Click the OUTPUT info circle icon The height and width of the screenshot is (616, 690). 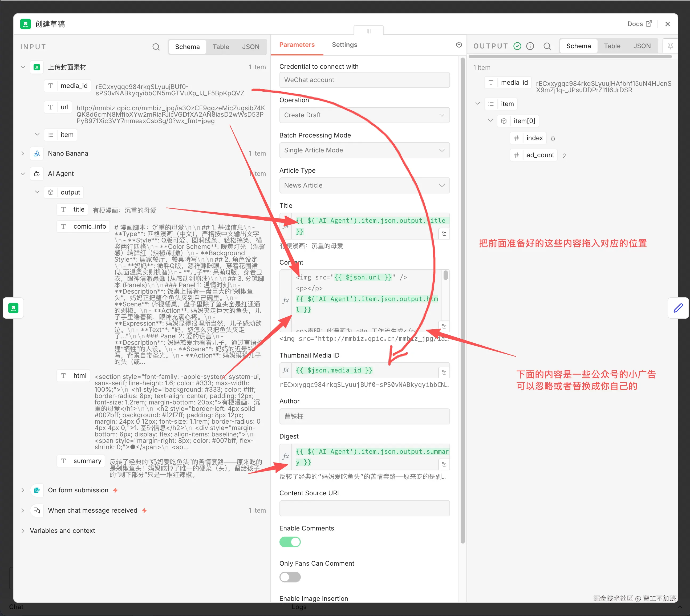[x=530, y=46]
